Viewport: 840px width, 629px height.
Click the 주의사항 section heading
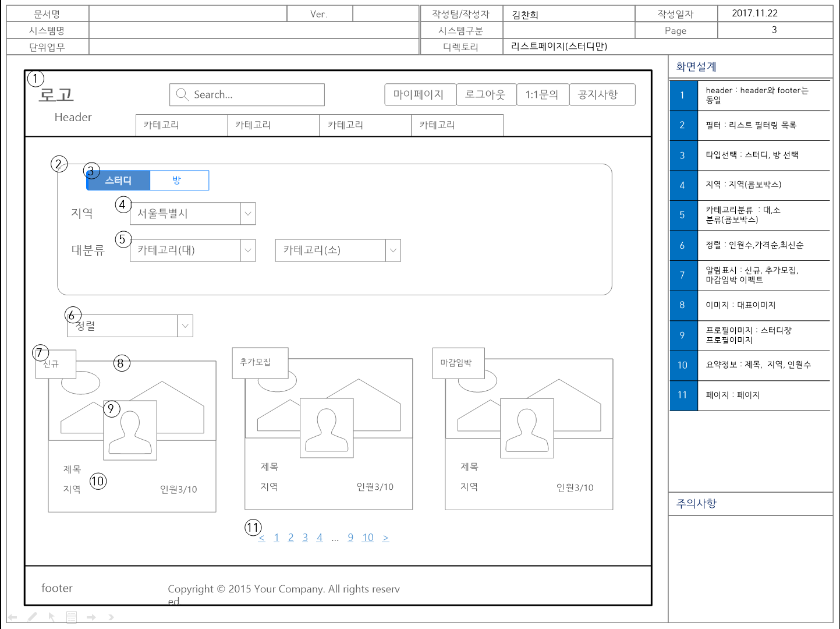point(696,504)
